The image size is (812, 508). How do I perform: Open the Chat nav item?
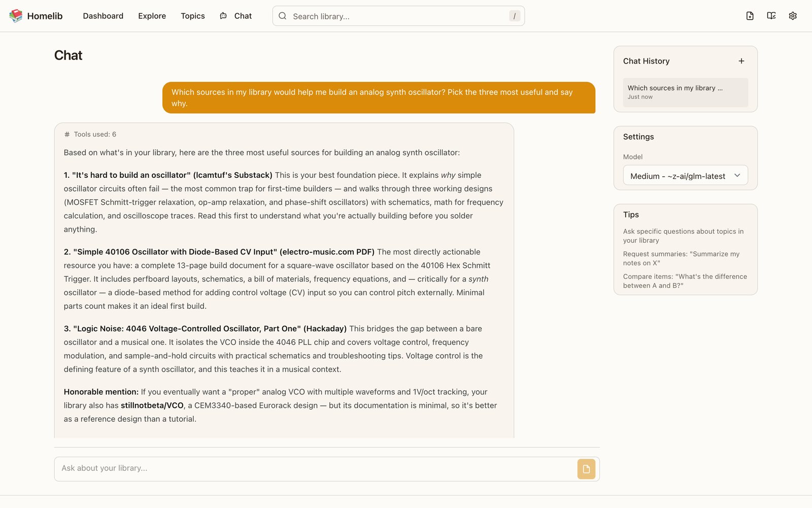[x=236, y=16]
